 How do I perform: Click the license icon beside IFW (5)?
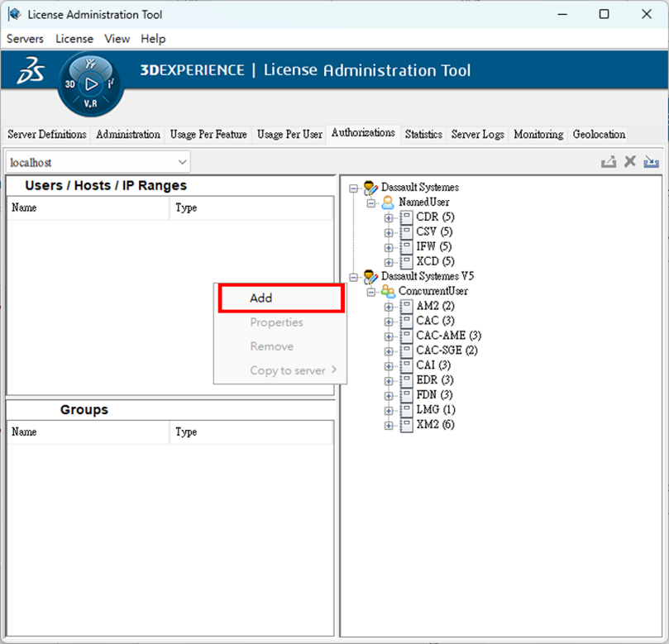pos(406,247)
